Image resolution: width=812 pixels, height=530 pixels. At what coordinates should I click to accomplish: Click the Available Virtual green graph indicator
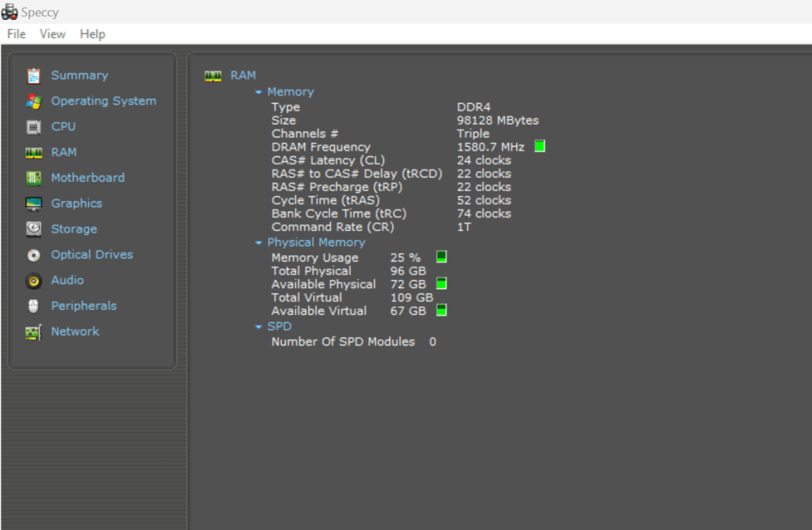pos(441,310)
